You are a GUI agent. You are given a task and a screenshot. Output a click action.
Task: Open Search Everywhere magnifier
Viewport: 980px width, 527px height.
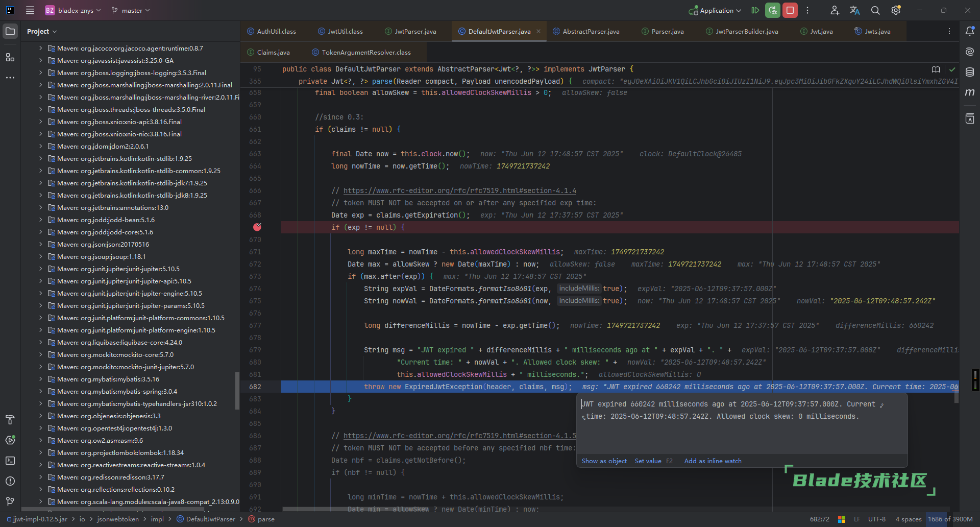[875, 10]
